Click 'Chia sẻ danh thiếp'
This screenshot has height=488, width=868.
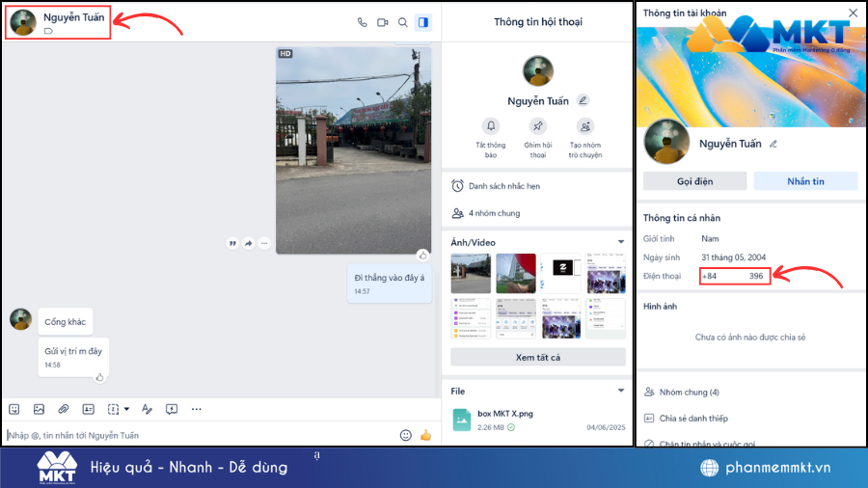coord(750,419)
